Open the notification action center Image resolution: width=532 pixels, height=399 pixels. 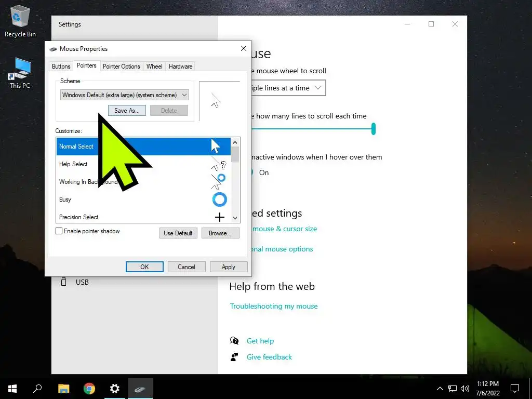tap(515, 389)
